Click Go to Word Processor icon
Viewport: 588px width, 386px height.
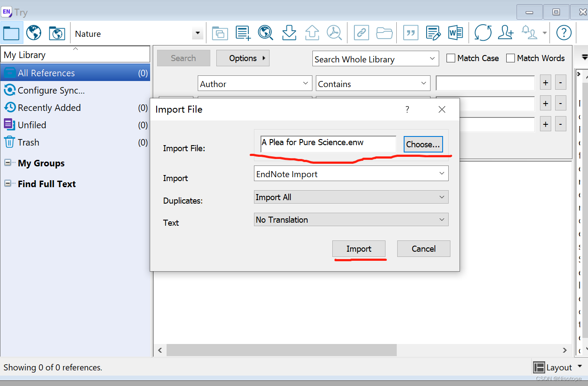point(456,33)
